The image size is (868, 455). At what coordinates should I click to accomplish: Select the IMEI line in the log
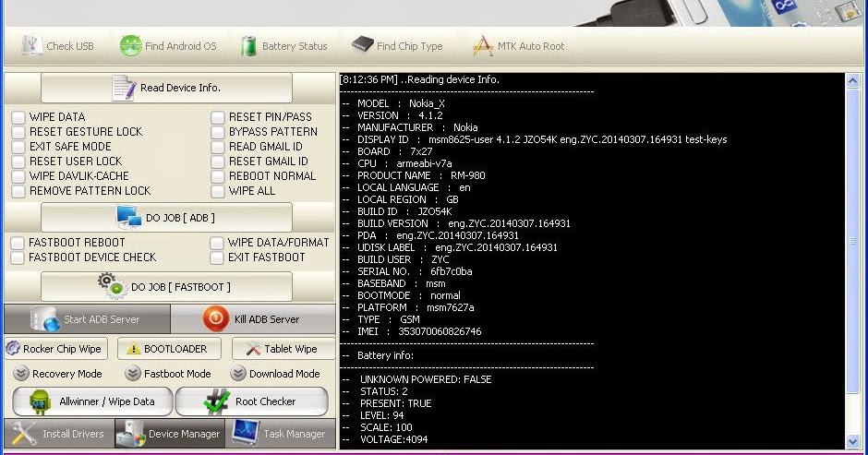[x=411, y=331]
